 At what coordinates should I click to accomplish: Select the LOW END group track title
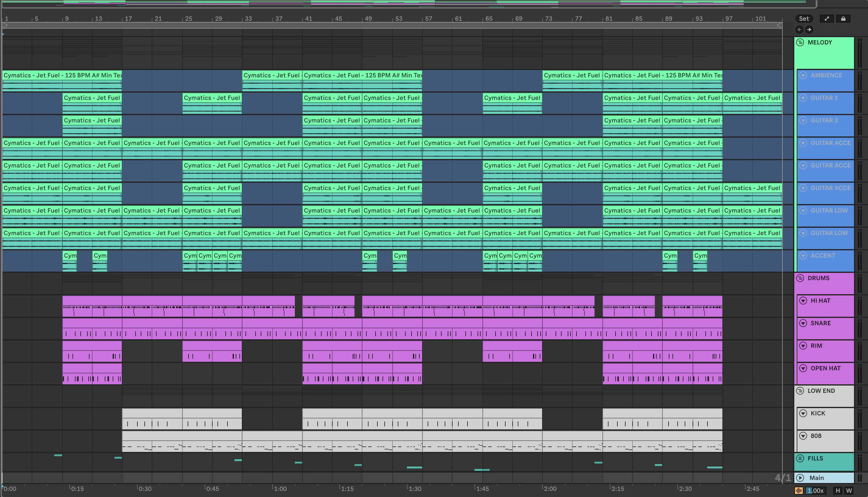click(x=821, y=391)
